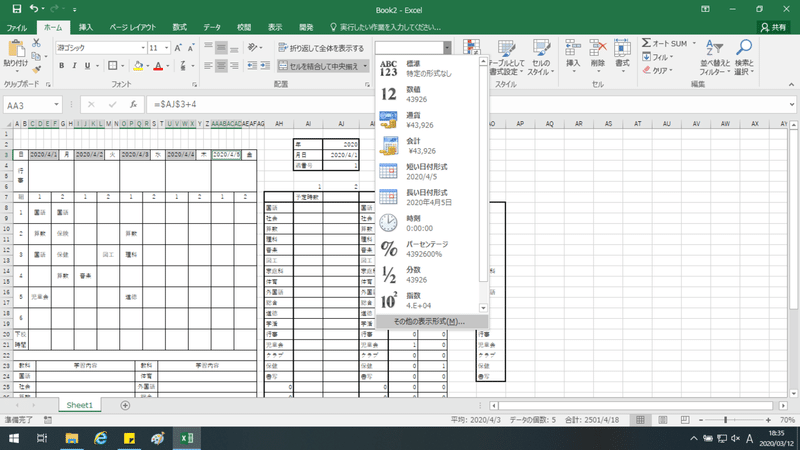The height and width of the screenshot is (450, 800).
Task: Toggle center horizontal alignment
Action: pyautogui.click(x=221, y=66)
